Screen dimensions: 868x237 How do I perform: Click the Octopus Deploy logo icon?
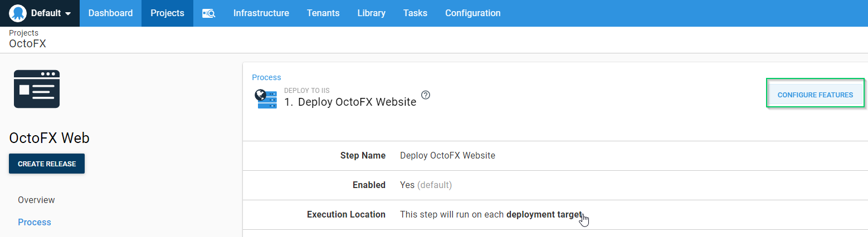coord(18,13)
